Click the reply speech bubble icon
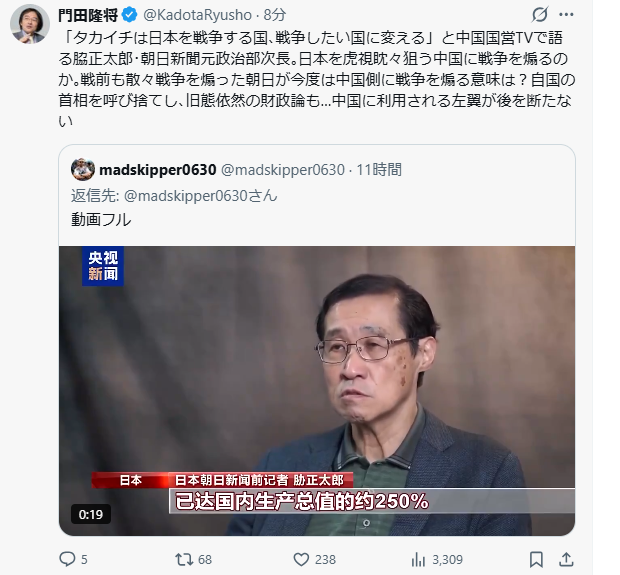This screenshot has height=575, width=620. pos(67,559)
